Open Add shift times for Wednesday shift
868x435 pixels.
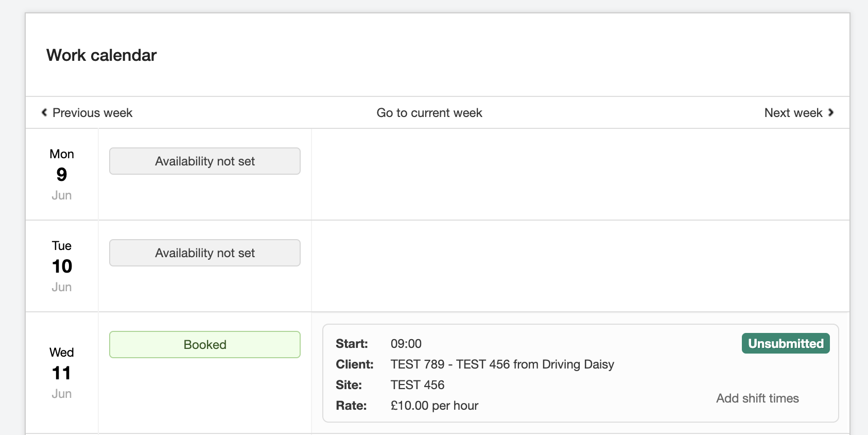757,398
